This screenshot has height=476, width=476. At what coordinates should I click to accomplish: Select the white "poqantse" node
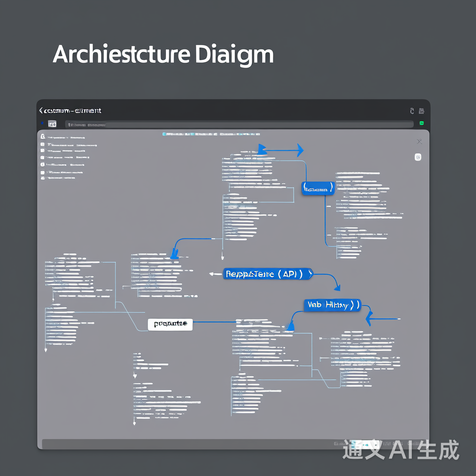pos(170,324)
